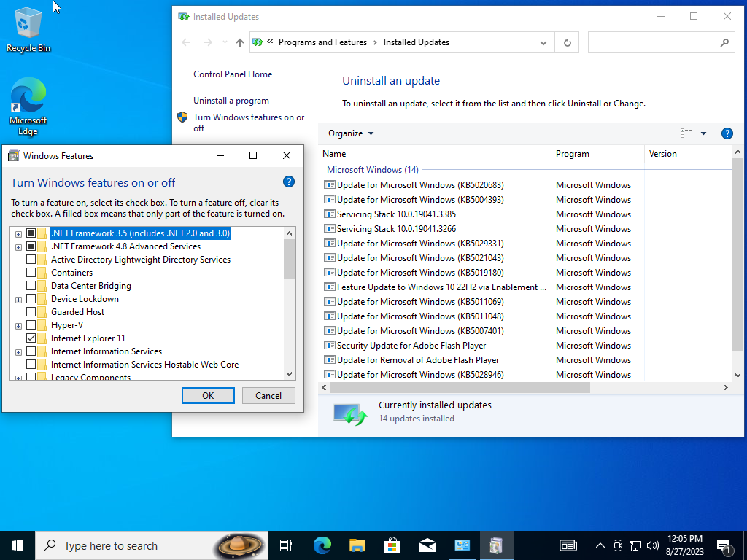This screenshot has width=747, height=560.
Task: Launch Microsoft Edge from the taskbar
Action: (322, 545)
